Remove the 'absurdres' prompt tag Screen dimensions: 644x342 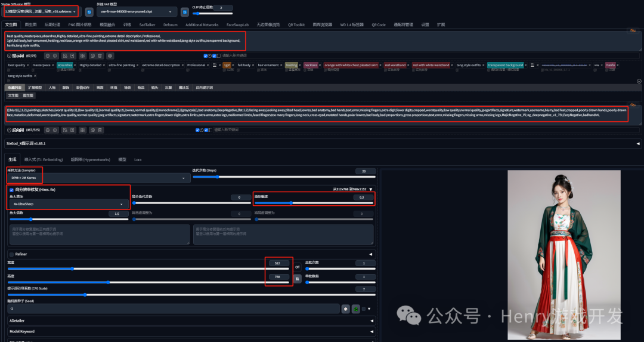pyautogui.click(x=75, y=66)
